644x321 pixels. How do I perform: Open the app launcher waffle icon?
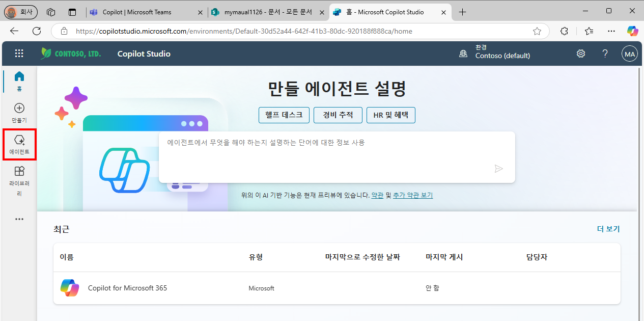tap(19, 53)
